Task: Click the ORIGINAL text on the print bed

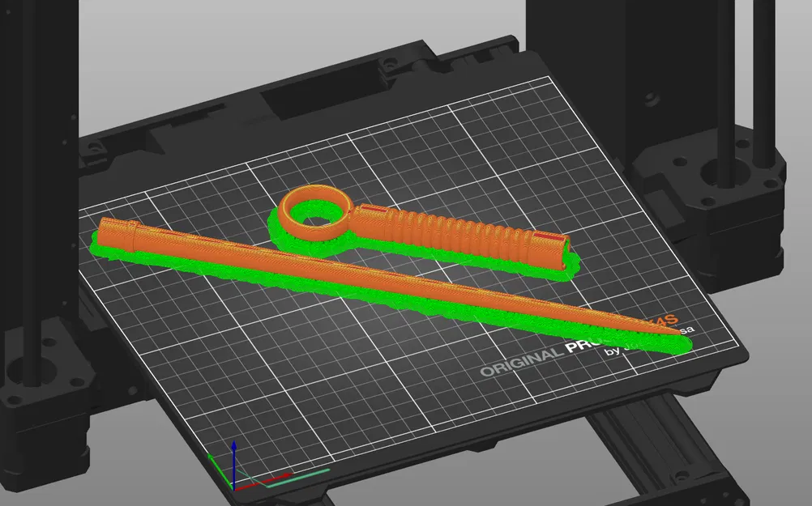Action: [x=520, y=362]
